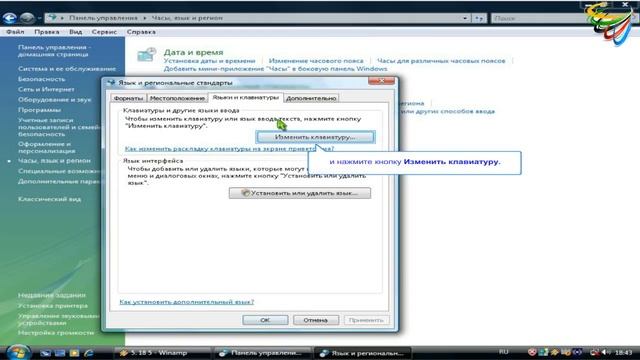Image resolution: width=640 pixels, height=360 pixels.
Task: Open the Файл menu
Action: point(15,32)
